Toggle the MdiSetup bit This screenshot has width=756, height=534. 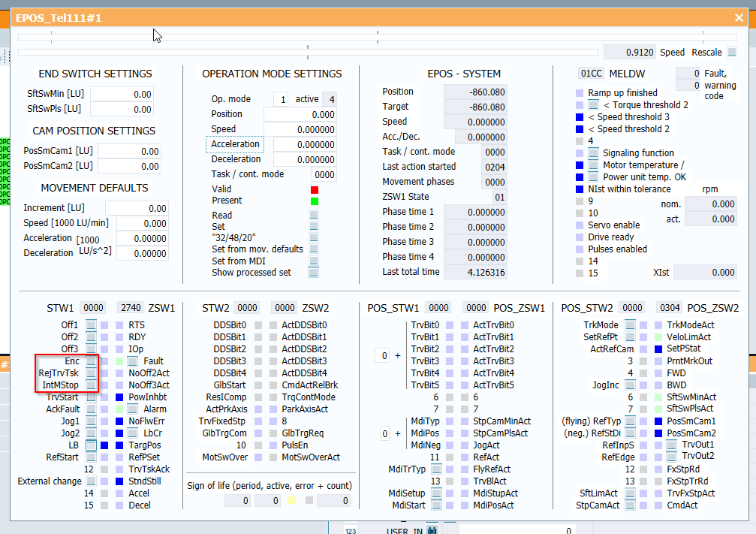coord(436,493)
